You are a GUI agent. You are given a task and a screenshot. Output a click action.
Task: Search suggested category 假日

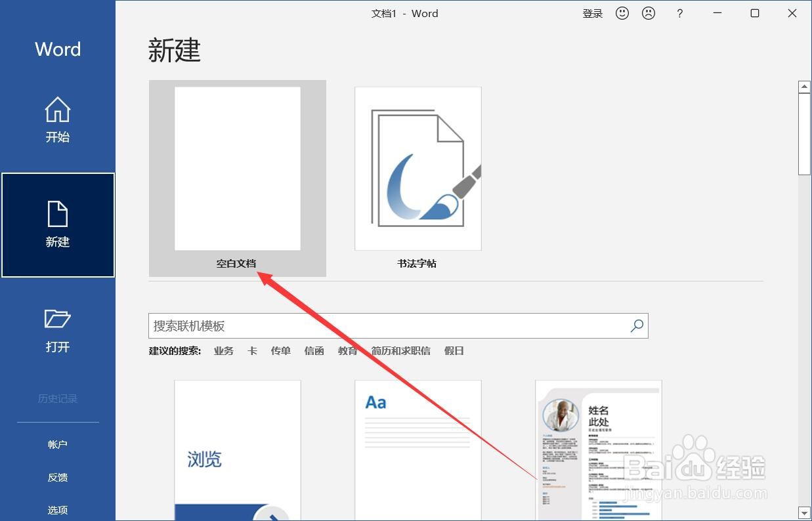tap(454, 351)
